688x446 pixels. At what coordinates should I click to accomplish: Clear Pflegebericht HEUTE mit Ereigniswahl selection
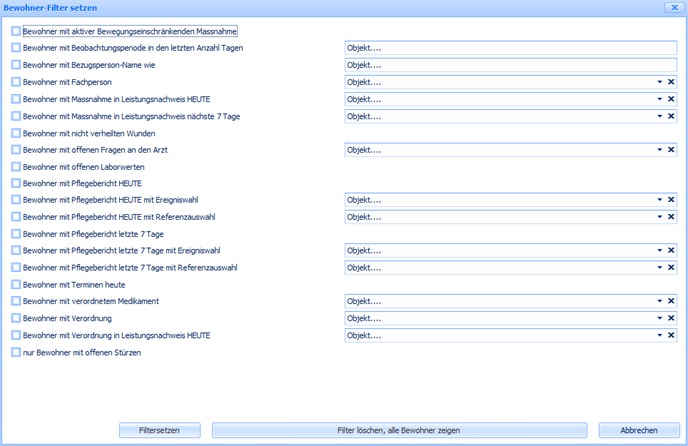[671, 200]
